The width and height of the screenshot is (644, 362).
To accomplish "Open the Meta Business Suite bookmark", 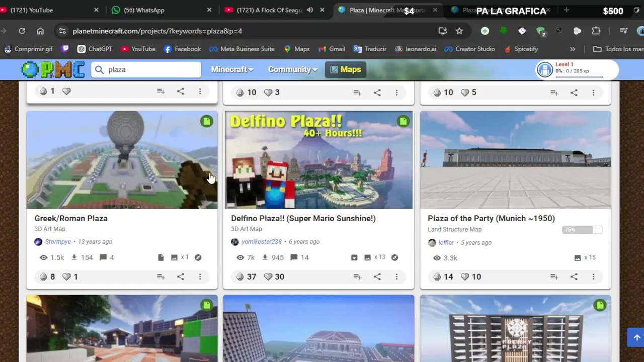I will tap(242, 49).
